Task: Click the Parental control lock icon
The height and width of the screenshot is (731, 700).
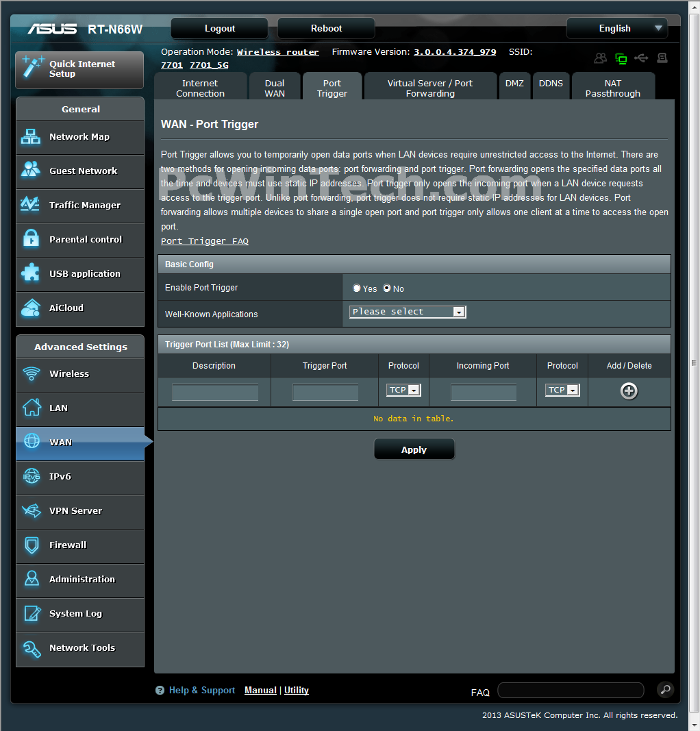Action: click(32, 238)
